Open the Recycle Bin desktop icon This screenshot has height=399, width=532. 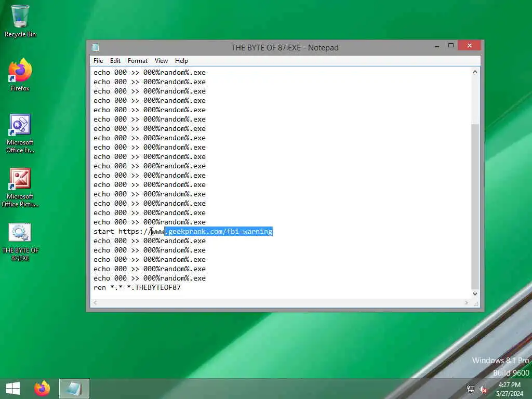pyautogui.click(x=20, y=21)
